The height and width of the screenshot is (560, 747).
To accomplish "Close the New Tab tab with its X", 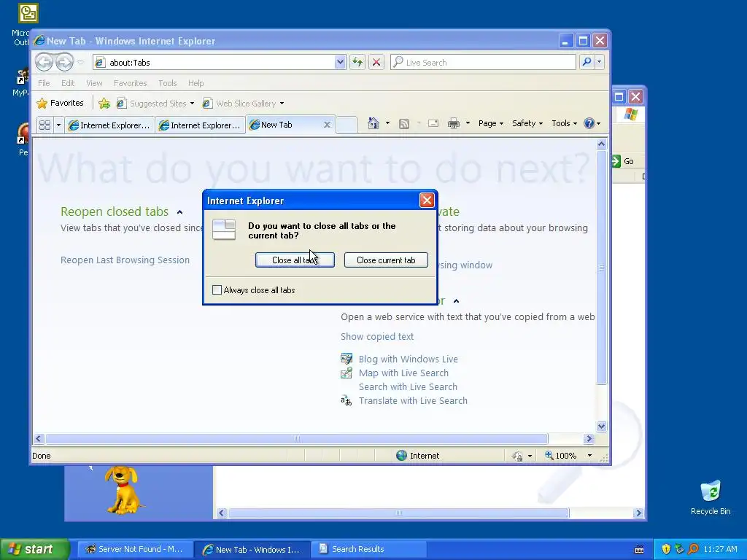I will click(x=328, y=125).
